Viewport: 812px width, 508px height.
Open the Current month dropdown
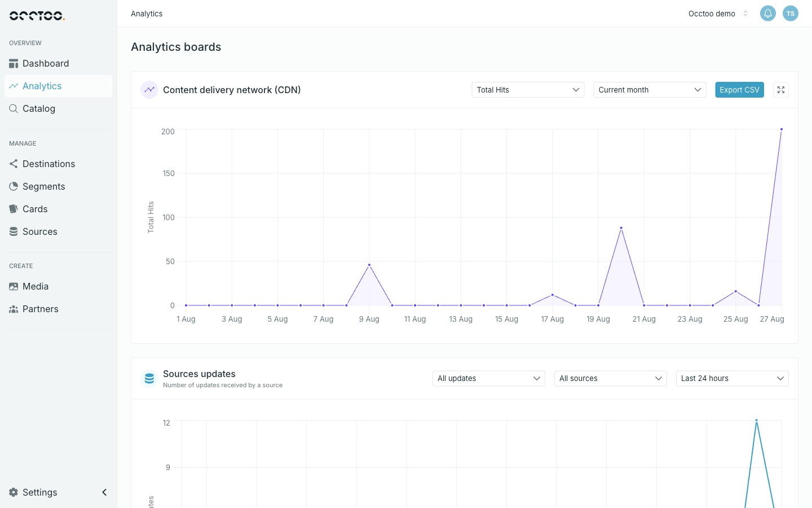650,90
